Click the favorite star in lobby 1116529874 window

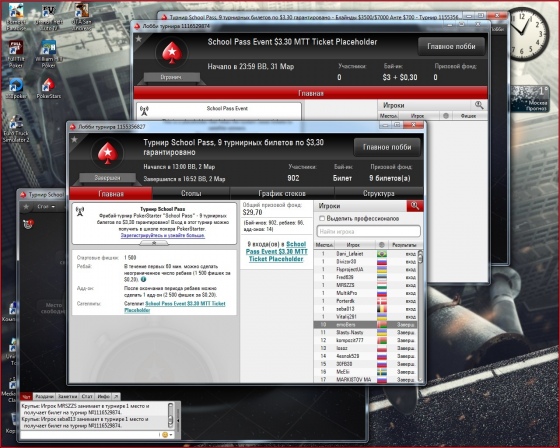(138, 39)
